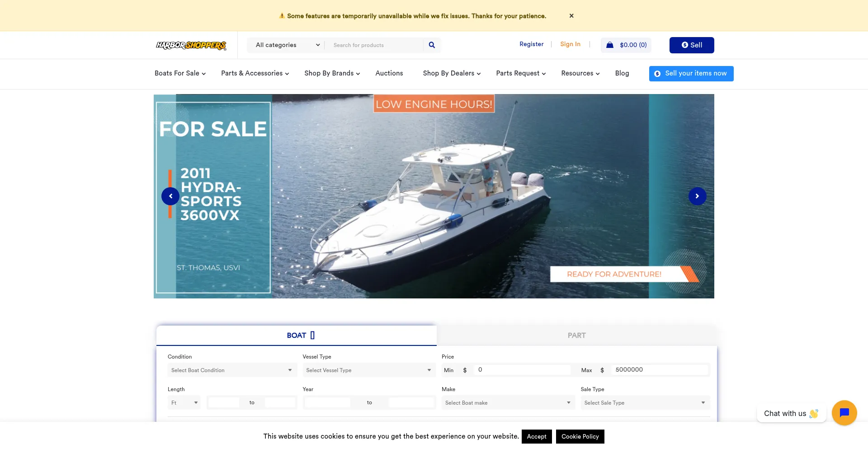Go to previous carousel slide arrow
This screenshot has height=449, width=868.
tap(170, 196)
